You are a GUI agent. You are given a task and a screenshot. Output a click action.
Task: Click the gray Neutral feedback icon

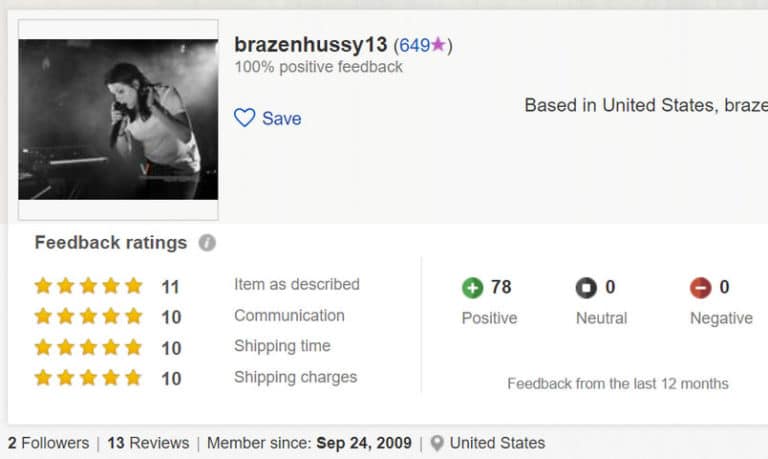point(586,288)
